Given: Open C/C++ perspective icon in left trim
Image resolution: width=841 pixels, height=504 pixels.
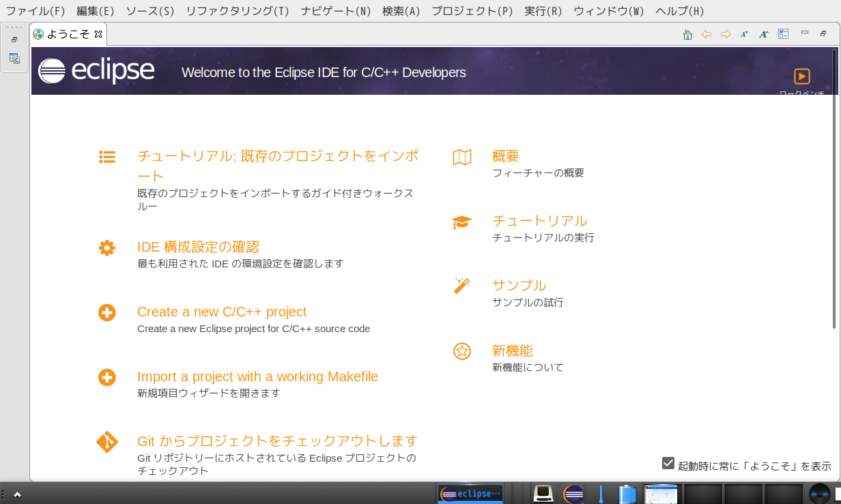Looking at the screenshot, I should (14, 59).
